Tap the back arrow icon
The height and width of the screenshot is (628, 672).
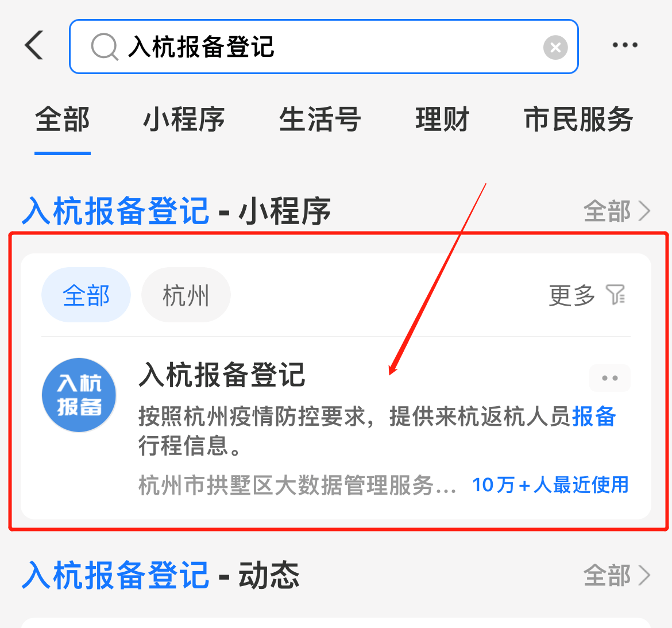click(x=34, y=45)
